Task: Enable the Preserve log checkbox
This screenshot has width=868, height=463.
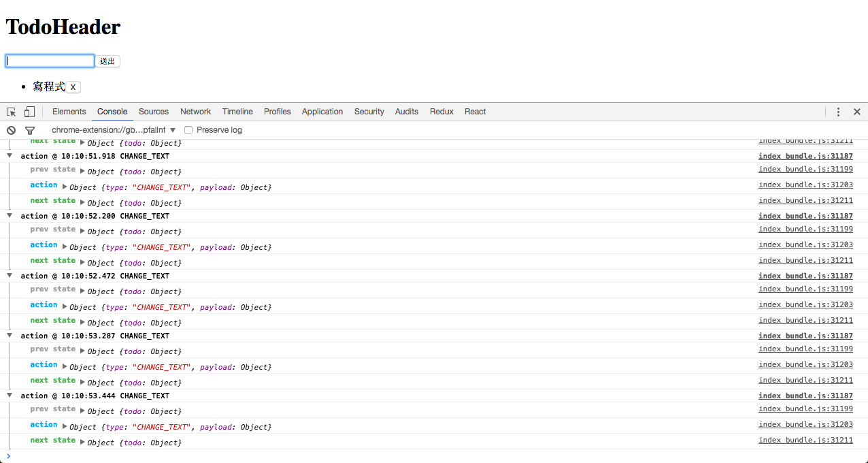Action: (189, 130)
